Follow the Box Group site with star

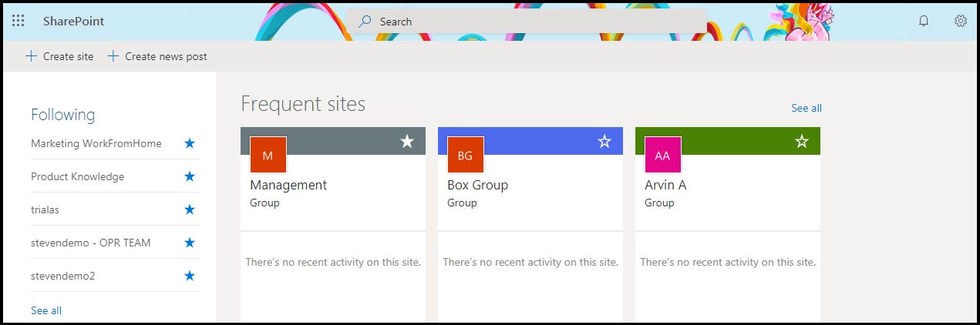(x=605, y=141)
